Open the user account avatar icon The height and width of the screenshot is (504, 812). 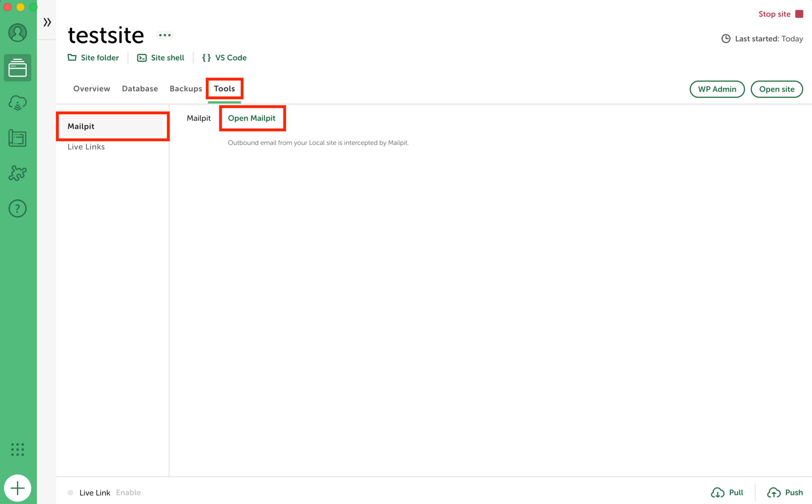tap(17, 32)
